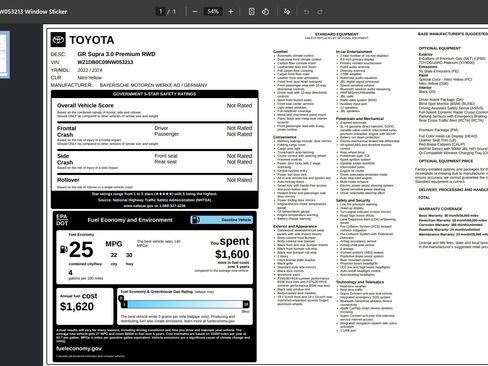Screen dimensions: 488x366
Task: Click the 2022 / 2374 year model value
Action: (x=90, y=70)
